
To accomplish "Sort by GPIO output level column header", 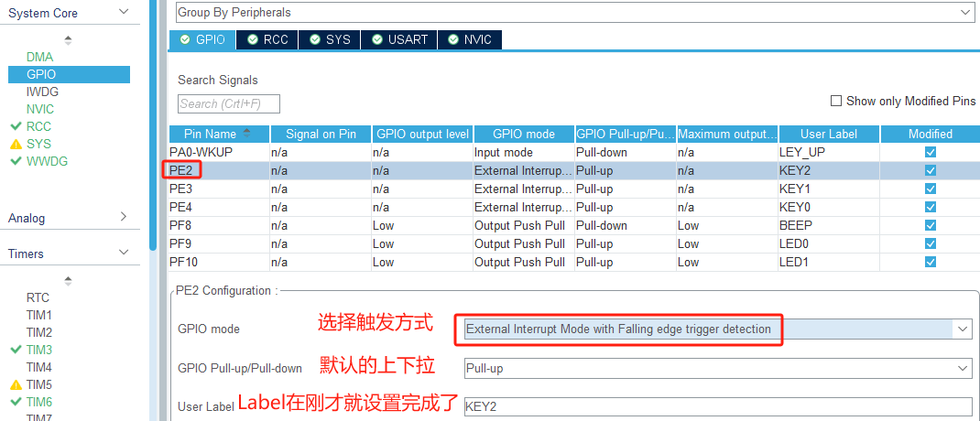I will point(422,134).
